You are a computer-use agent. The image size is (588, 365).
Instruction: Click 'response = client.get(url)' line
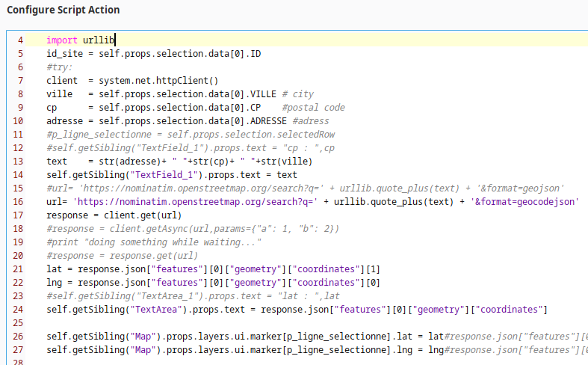(114, 215)
